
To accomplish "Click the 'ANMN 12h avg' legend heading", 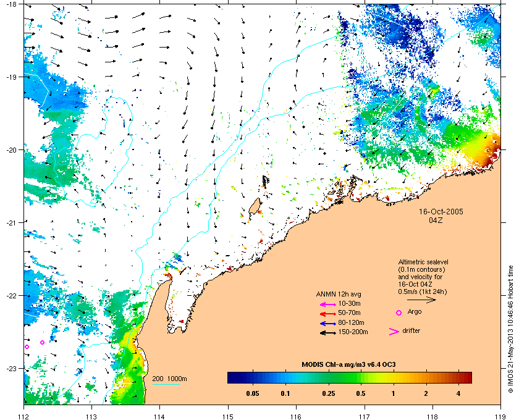I will point(339,294).
